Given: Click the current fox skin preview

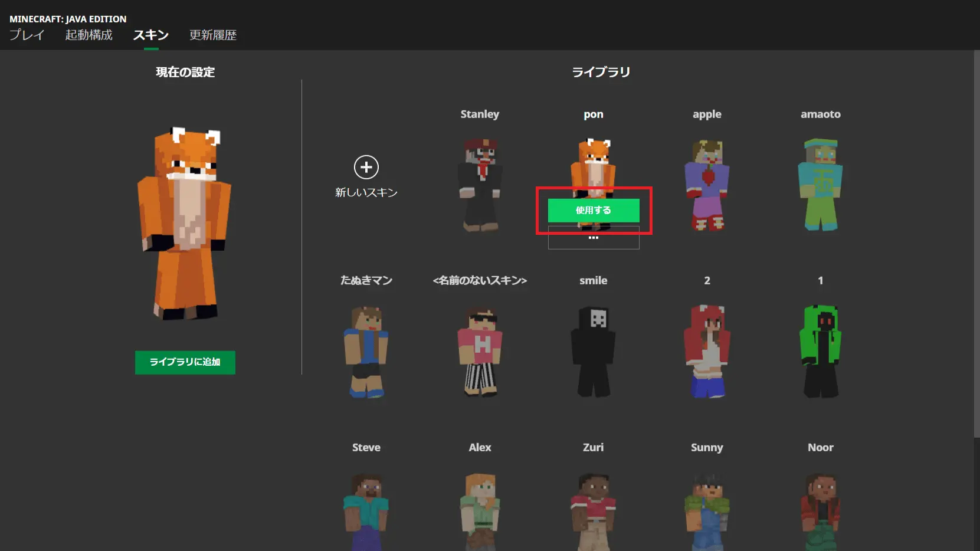Looking at the screenshot, I should click(x=185, y=224).
